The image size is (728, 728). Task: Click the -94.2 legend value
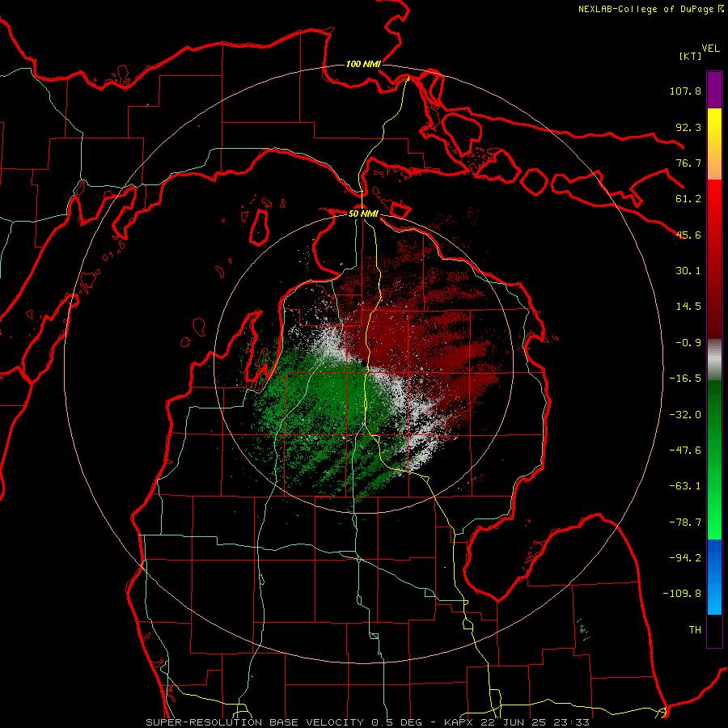685,558
